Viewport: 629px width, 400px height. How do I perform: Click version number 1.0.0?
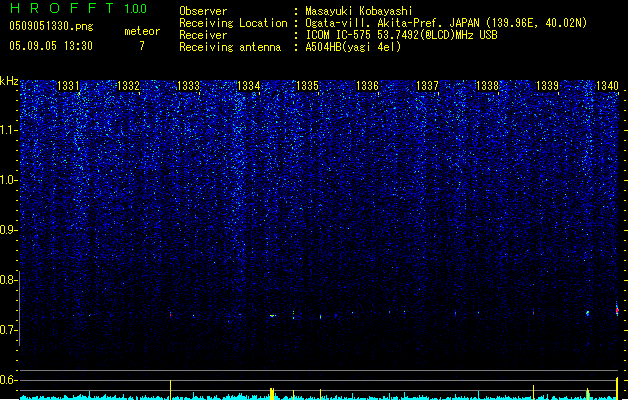(135, 8)
